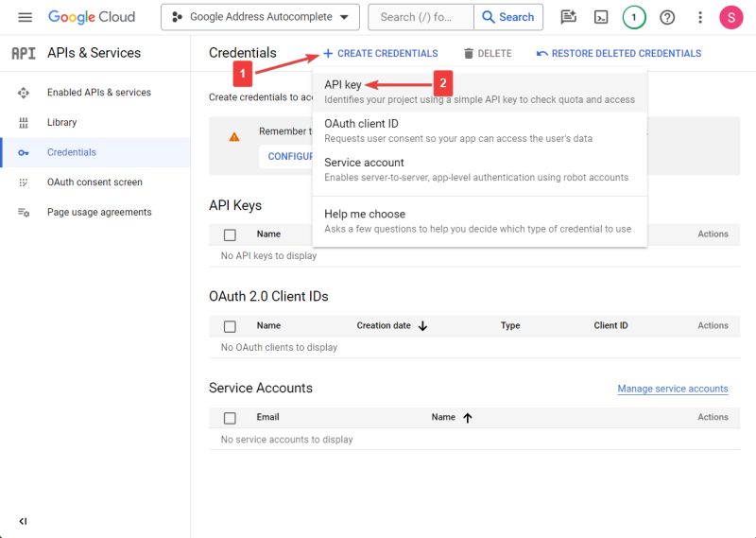Click the blue Search button
Screen dimensions: 756x538
(x=508, y=17)
